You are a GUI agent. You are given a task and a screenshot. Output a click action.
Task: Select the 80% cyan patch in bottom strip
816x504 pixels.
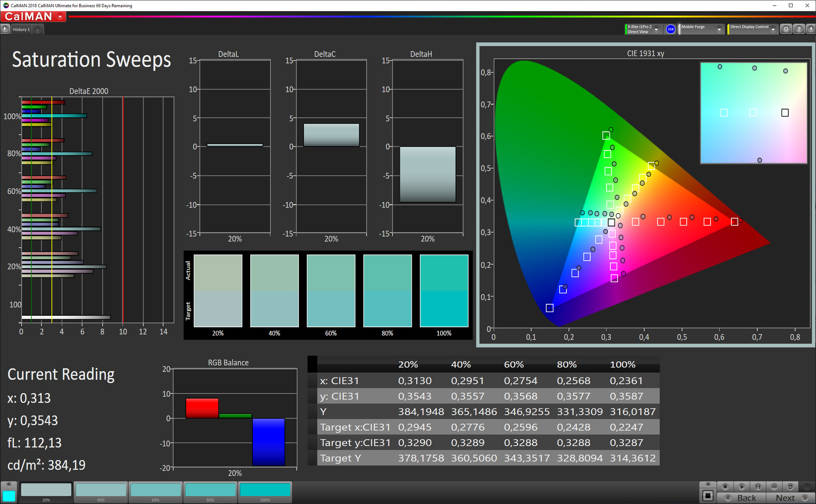click(210, 492)
